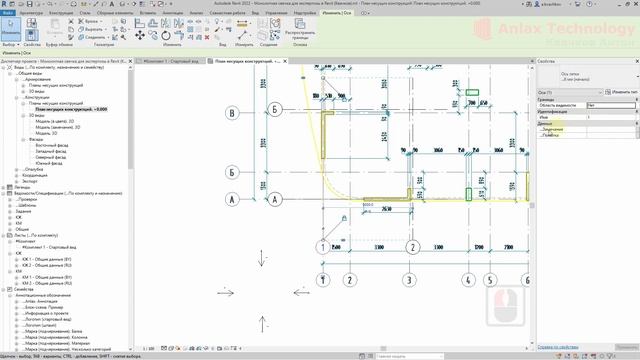This screenshot has width=640, height=360.
Task: Click the Type Properties icon above Properties
Action: tap(31, 23)
